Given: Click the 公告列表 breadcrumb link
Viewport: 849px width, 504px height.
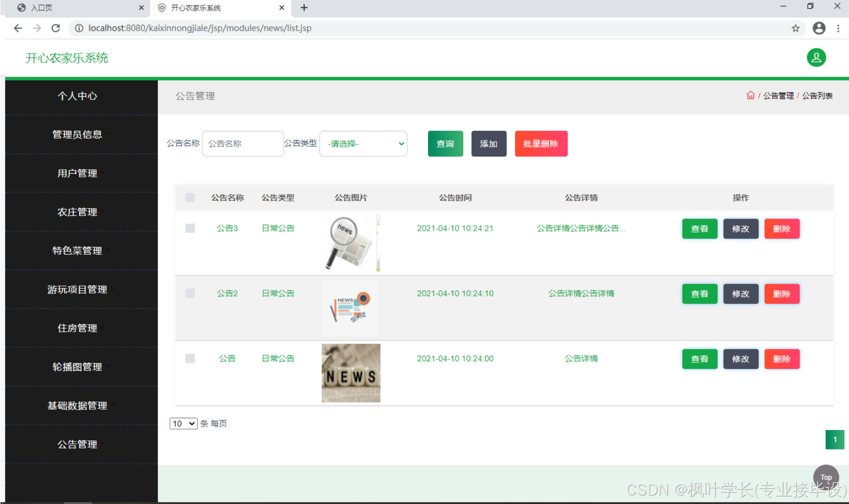Looking at the screenshot, I should pos(817,95).
